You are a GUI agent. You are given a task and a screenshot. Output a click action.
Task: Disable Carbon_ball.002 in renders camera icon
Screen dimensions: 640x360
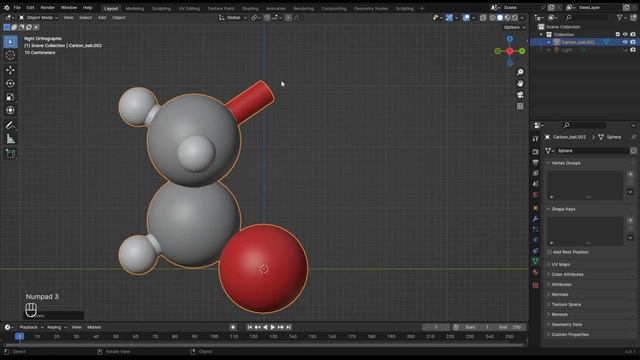(x=633, y=42)
